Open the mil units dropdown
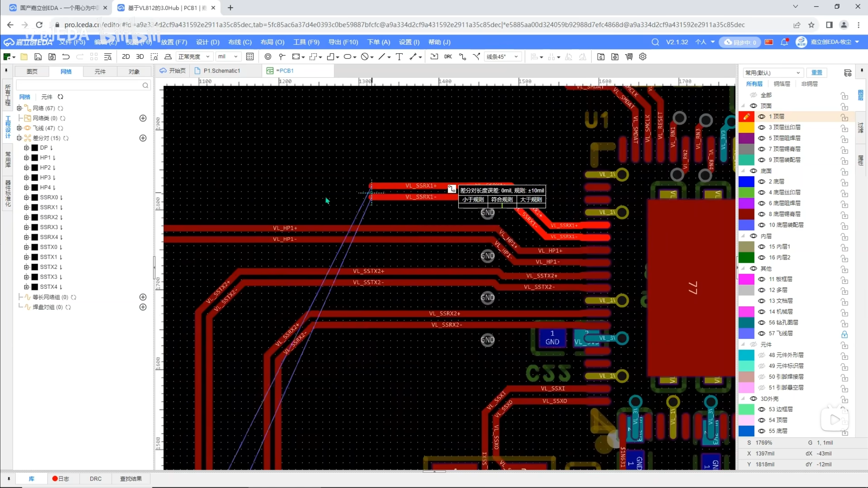 coord(228,57)
